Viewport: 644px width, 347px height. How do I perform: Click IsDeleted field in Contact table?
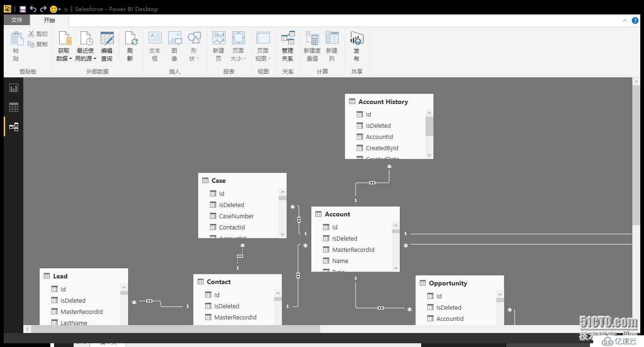[226, 306]
